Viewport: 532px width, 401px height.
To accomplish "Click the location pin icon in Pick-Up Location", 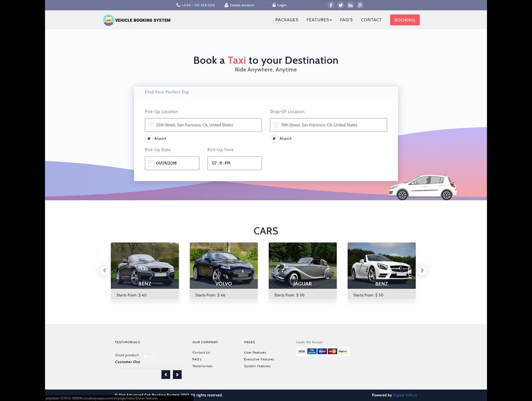I will [151, 125].
